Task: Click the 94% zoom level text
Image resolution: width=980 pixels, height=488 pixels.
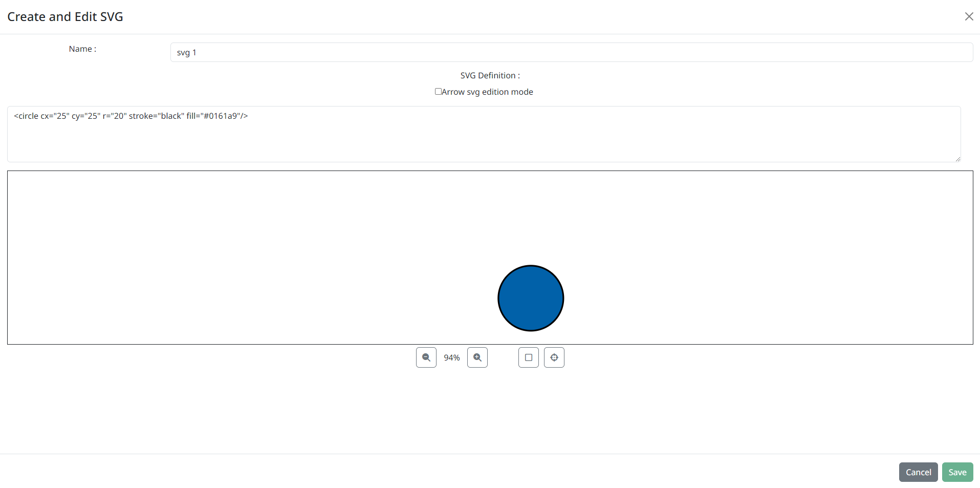Action: [451, 357]
